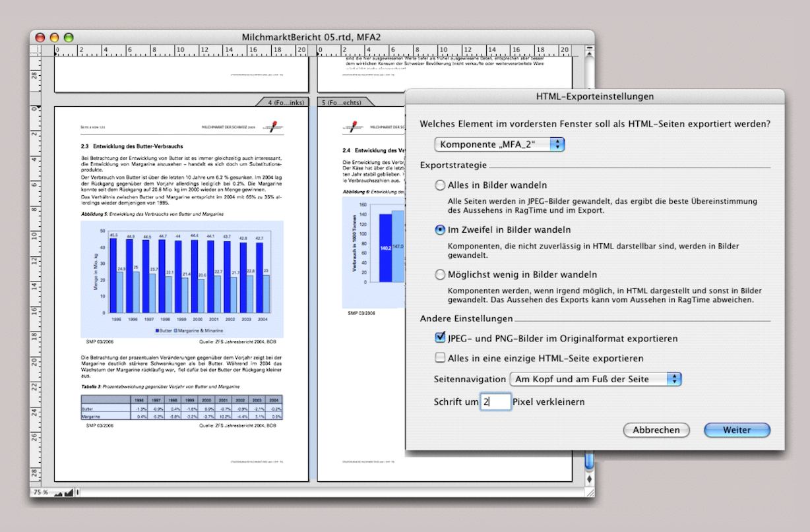Select 'Im Zweifel in Bilder wandeln' option
This screenshot has height=532, width=810.
tap(440, 230)
